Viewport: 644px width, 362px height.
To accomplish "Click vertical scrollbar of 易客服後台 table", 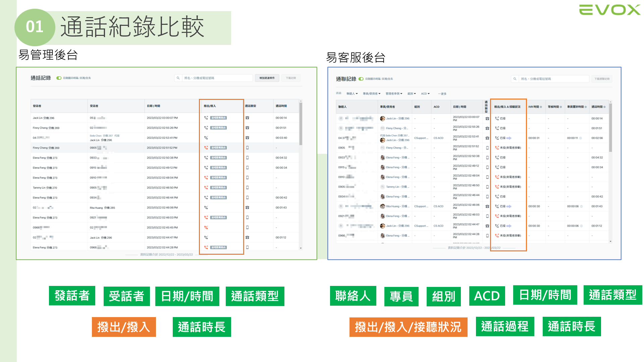I will (x=610, y=127).
